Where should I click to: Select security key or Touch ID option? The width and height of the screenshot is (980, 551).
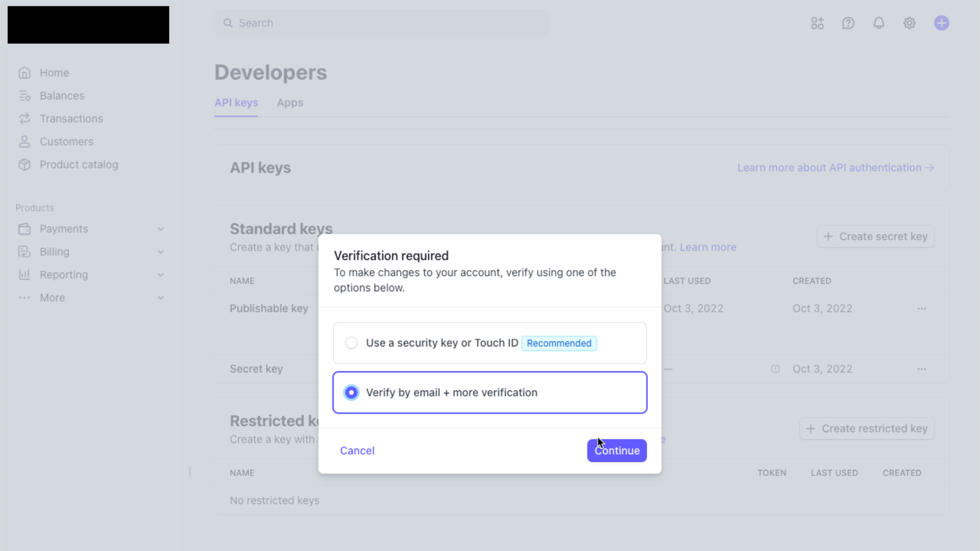point(489,343)
